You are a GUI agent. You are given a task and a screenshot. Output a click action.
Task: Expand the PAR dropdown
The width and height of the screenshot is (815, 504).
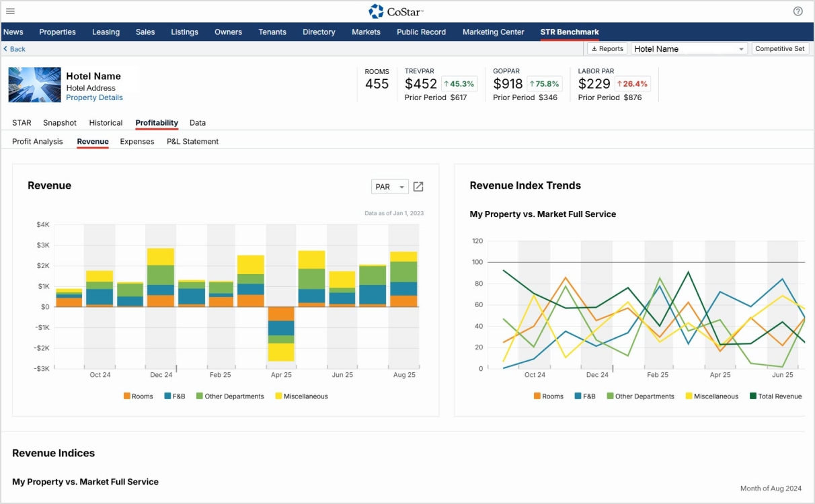click(x=389, y=187)
